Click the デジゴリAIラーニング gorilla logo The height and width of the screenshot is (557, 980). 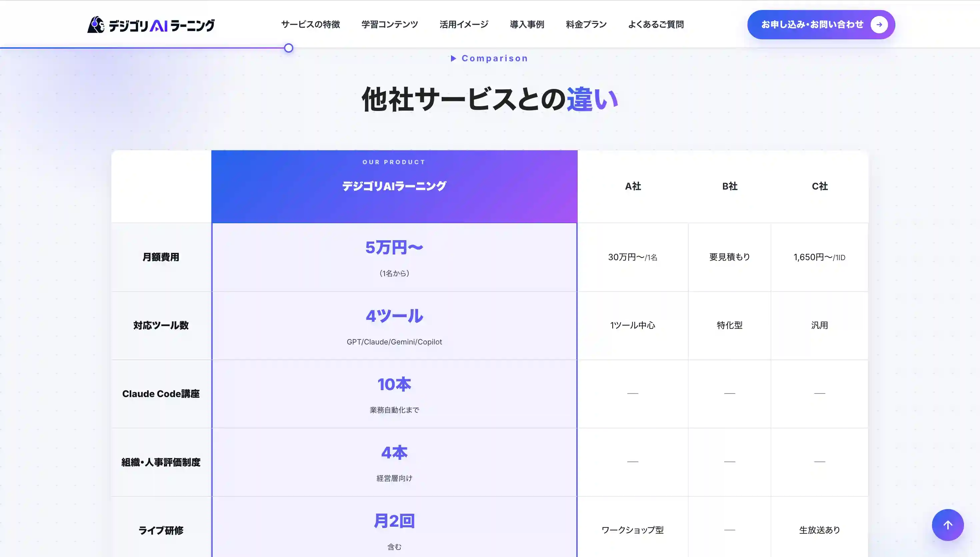click(151, 25)
